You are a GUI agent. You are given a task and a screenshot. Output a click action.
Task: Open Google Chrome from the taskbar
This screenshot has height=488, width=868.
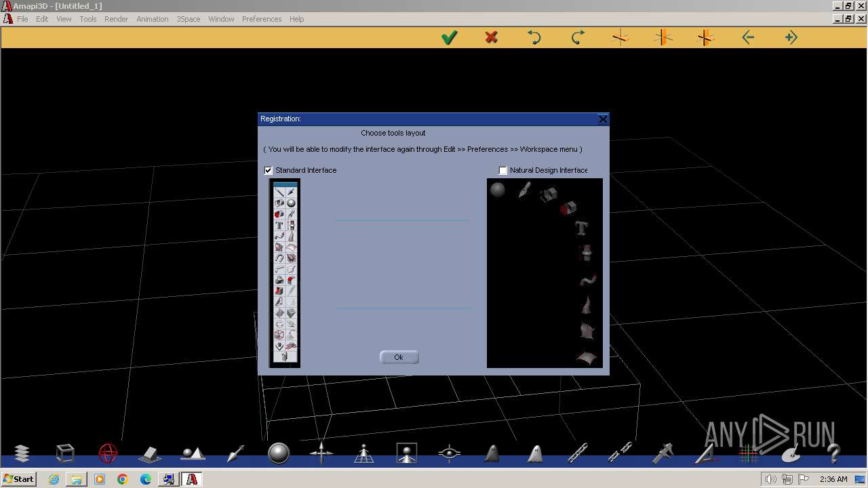coord(123,479)
